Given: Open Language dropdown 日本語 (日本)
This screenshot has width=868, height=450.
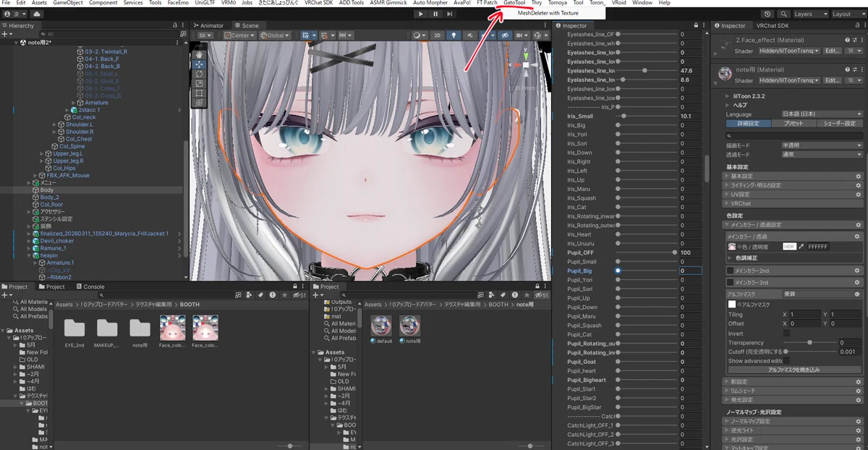Looking at the screenshot, I should (822, 114).
